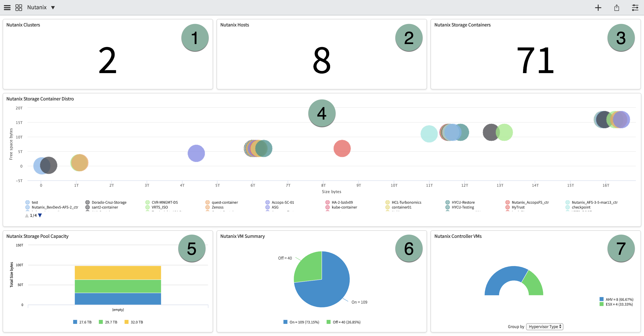Screen dimensions: 644x336
Task: Select the blue 27.6 TB bar segment
Action: pyautogui.click(x=118, y=299)
